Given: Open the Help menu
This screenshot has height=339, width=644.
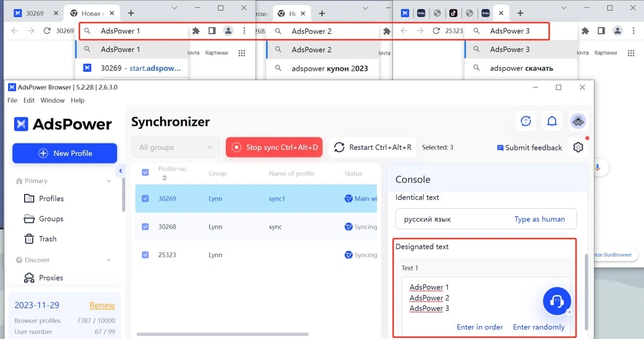Looking at the screenshot, I should click(77, 100).
